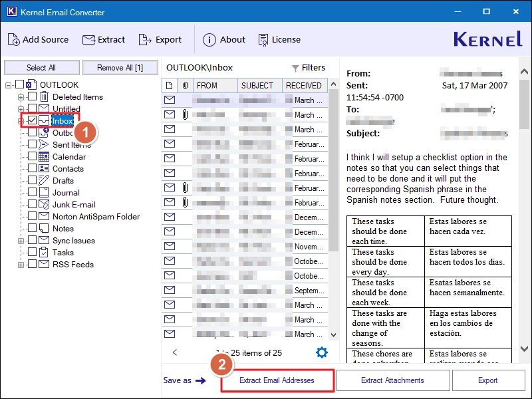
Task: Select the Untitled folder label
Action: coord(66,109)
